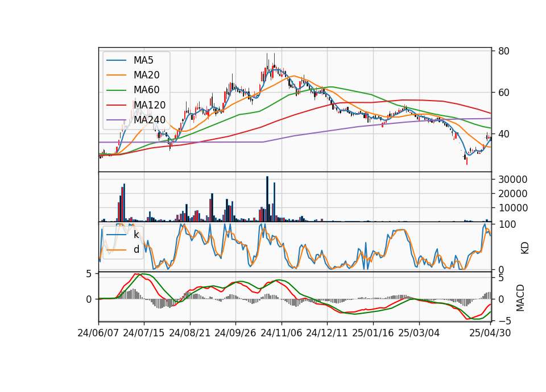This screenshot has height=392, width=546.
Task: Click the 30000 volume axis label
Action: [513, 180]
